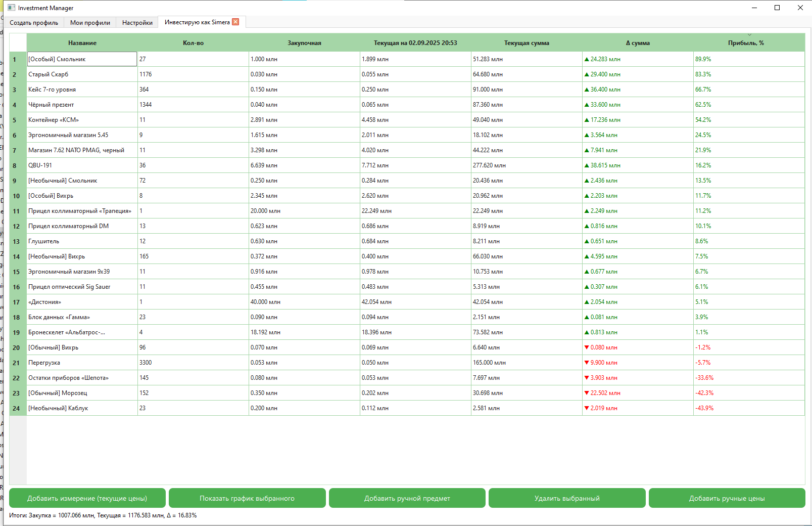The width and height of the screenshot is (812, 526).
Task: Click Добавить ручной предмет button
Action: (x=407, y=498)
